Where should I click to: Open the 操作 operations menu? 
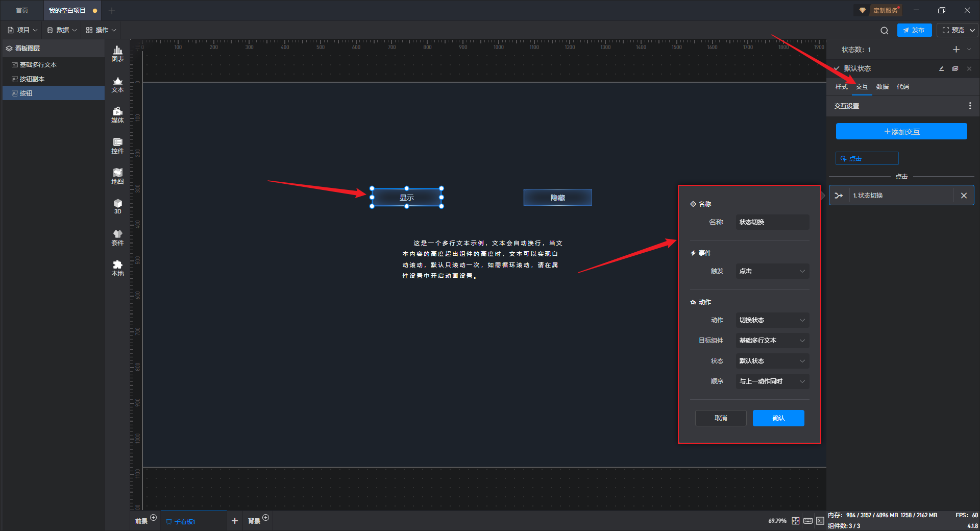pyautogui.click(x=101, y=30)
